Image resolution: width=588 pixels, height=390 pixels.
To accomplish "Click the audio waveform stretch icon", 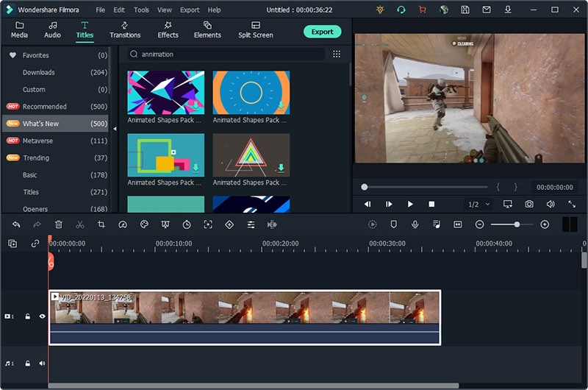I will click(272, 224).
